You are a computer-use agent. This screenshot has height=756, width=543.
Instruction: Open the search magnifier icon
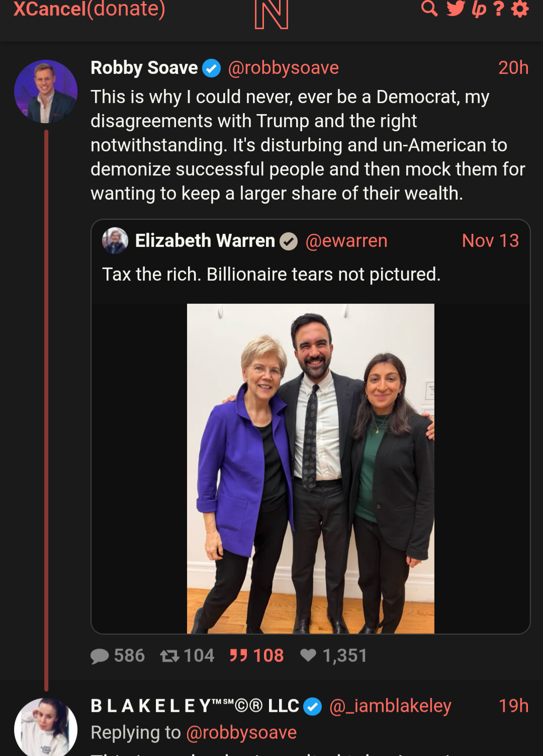point(429,9)
